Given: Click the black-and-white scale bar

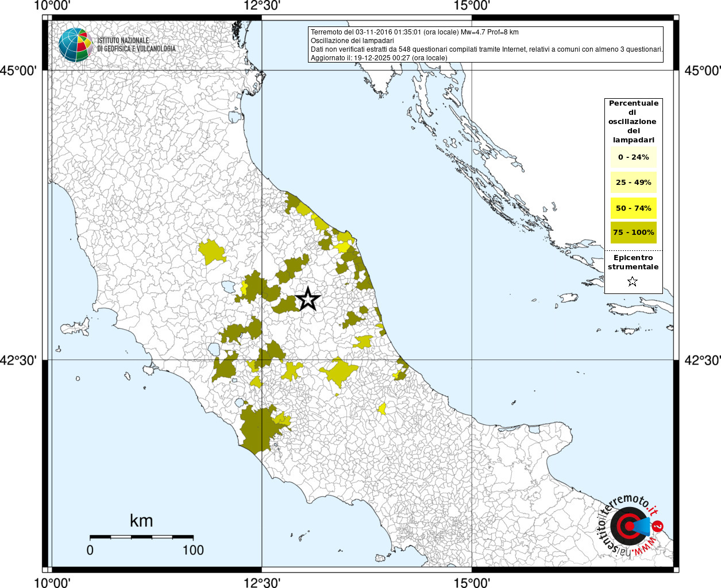Looking at the screenshot, I should coord(141,537).
